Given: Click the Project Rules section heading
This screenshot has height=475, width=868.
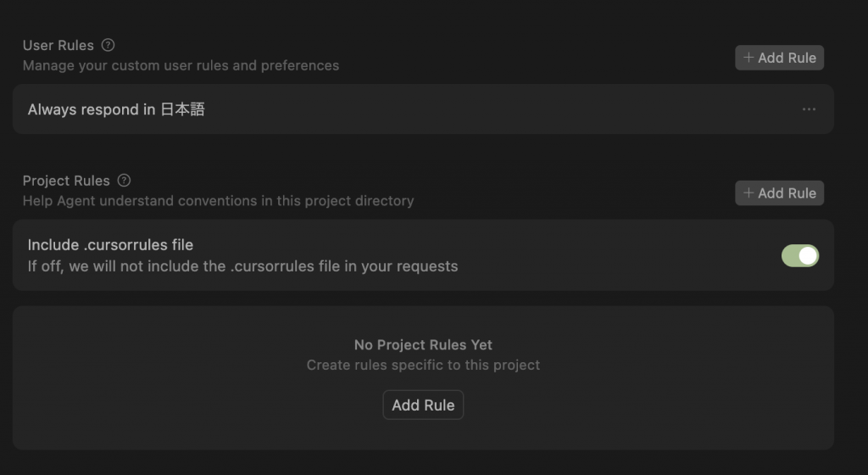Looking at the screenshot, I should (66, 181).
